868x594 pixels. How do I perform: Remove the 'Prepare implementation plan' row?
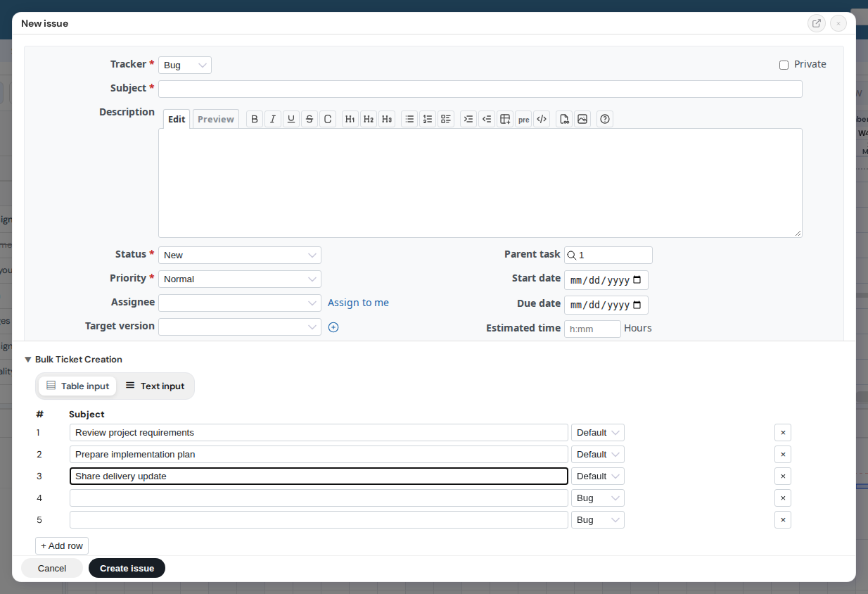[x=783, y=455]
